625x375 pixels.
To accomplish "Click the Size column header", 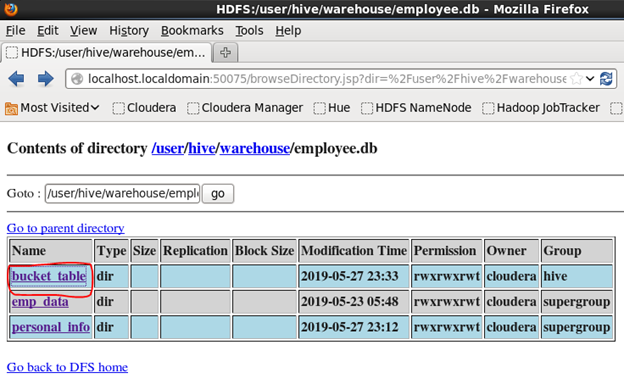I will point(144,251).
